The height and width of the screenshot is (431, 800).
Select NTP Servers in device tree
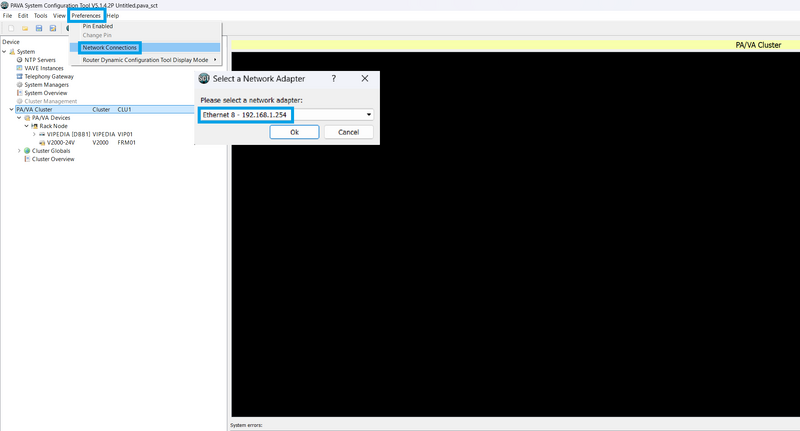40,60
